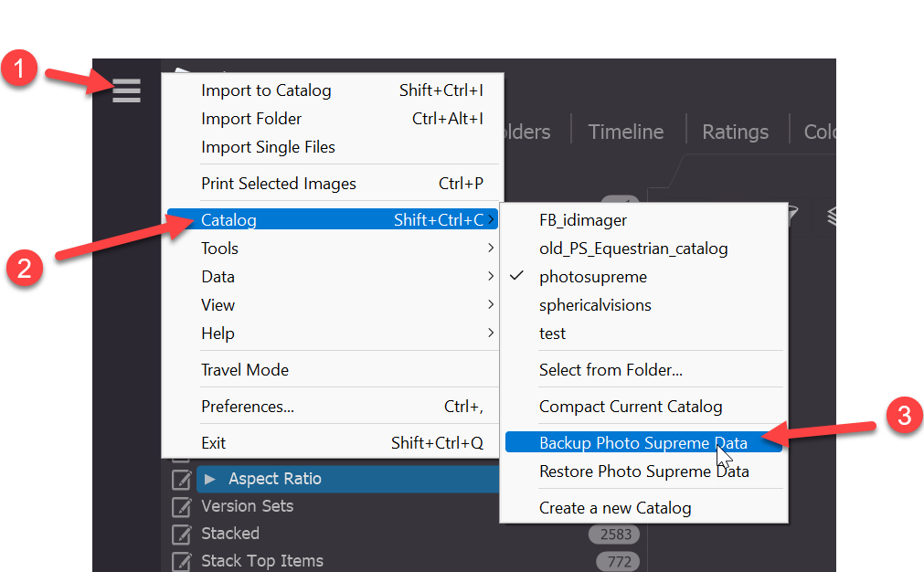Screen dimensions: 924x572
Task: Select Stacked in the list
Action: tap(230, 533)
